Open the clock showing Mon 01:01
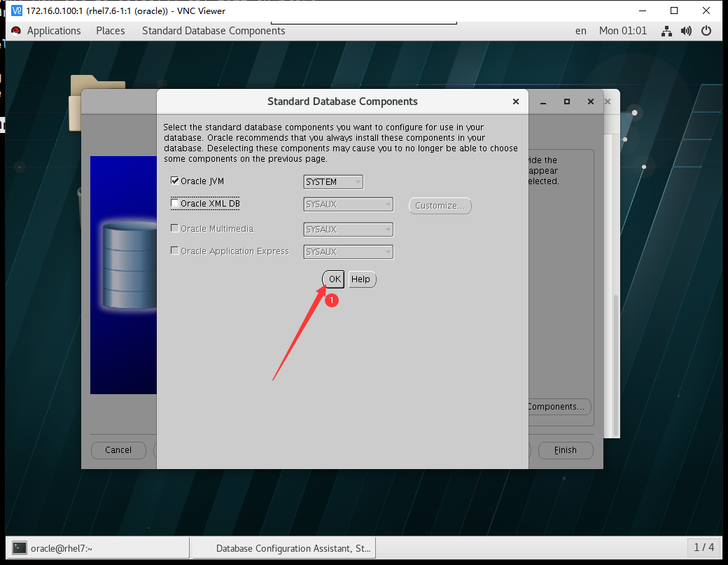The width and height of the screenshot is (728, 565). [x=623, y=31]
